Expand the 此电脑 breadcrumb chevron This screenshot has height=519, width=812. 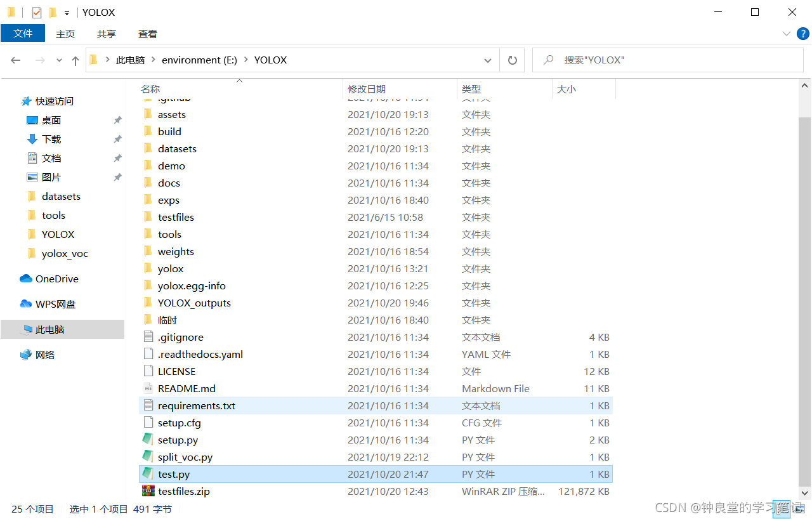point(153,60)
